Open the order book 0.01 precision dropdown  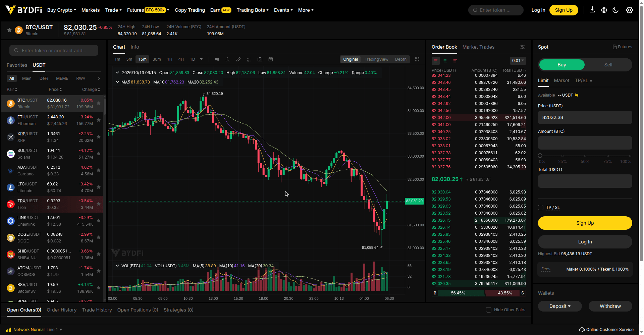click(518, 61)
